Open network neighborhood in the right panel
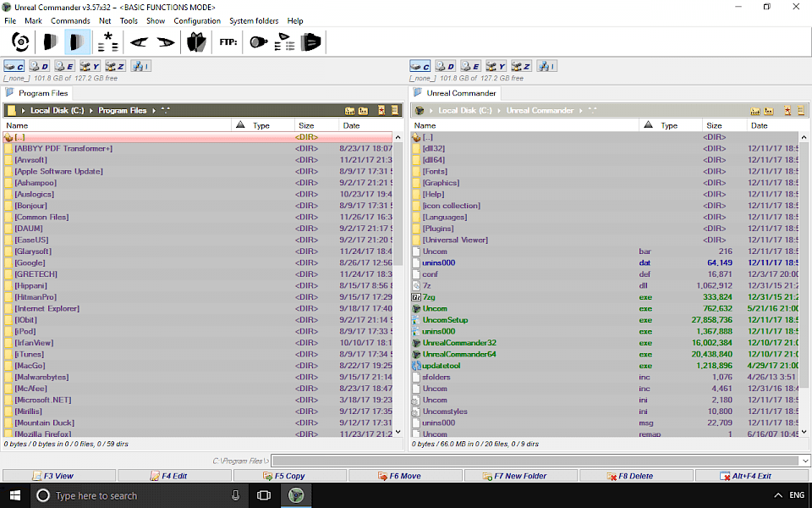The height and width of the screenshot is (508, 812). pos(547,66)
